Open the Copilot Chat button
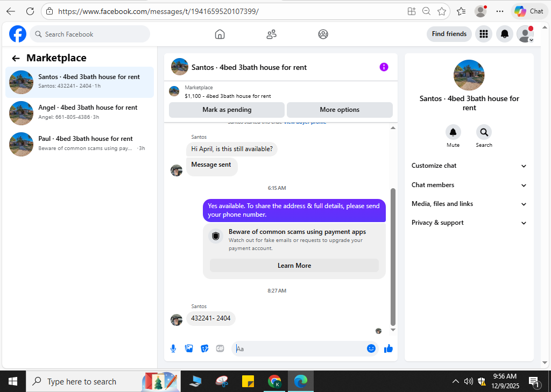The height and width of the screenshot is (392, 551). click(x=529, y=11)
